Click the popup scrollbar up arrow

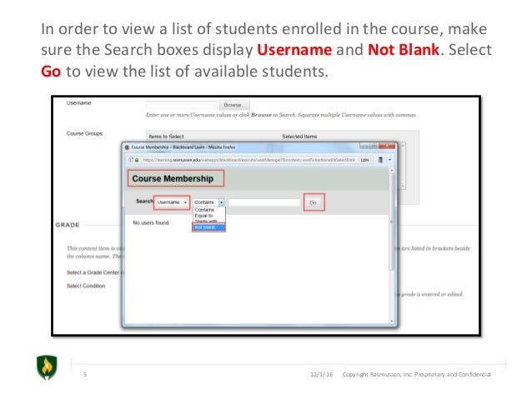(x=392, y=171)
